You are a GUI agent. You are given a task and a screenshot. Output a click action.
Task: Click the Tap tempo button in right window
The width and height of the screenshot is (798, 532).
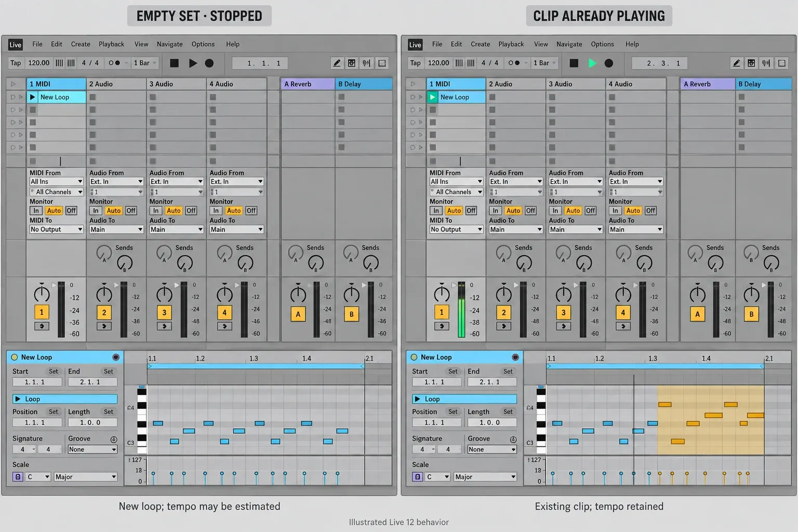click(416, 63)
